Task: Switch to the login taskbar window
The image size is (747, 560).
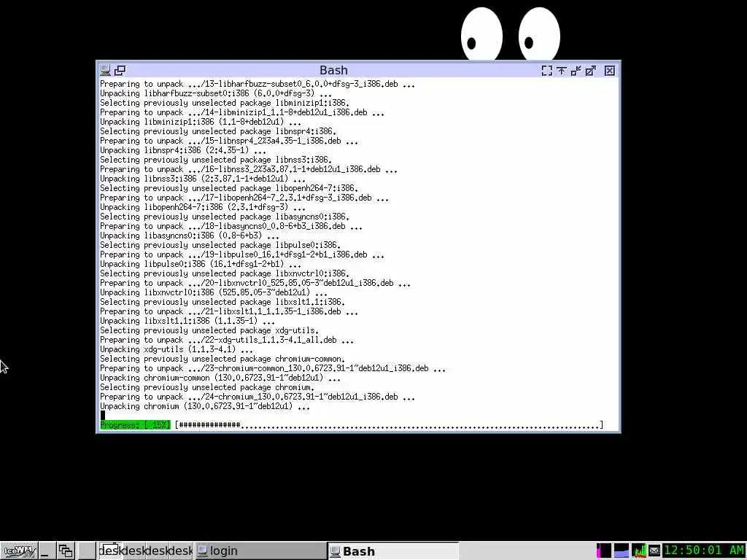Action: [260, 551]
